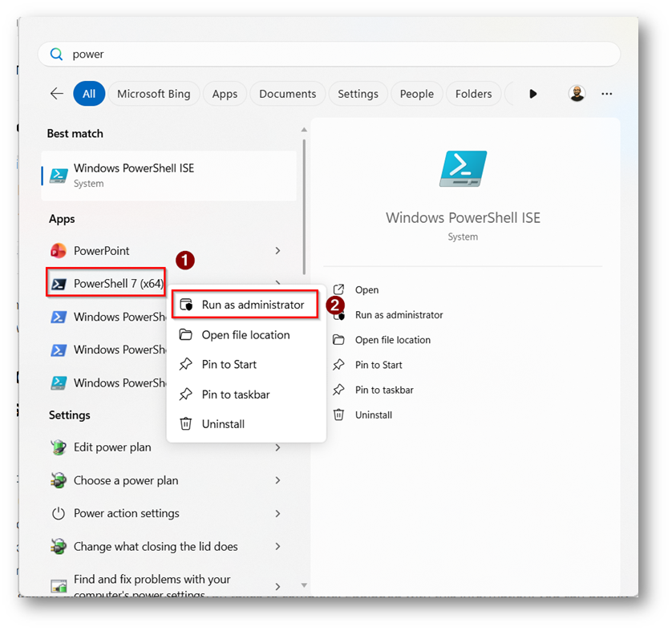Click the Edit power plan icon

[x=59, y=447]
